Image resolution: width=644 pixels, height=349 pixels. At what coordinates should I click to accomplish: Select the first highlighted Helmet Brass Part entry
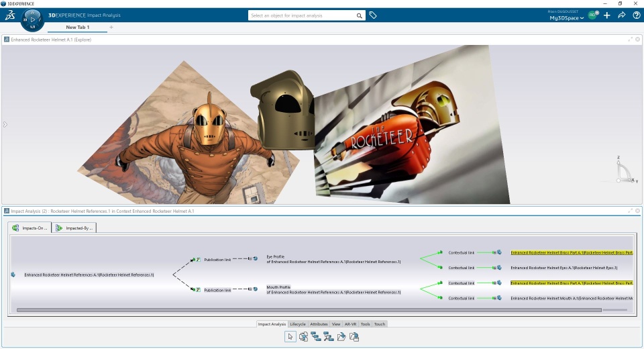[x=572, y=252]
